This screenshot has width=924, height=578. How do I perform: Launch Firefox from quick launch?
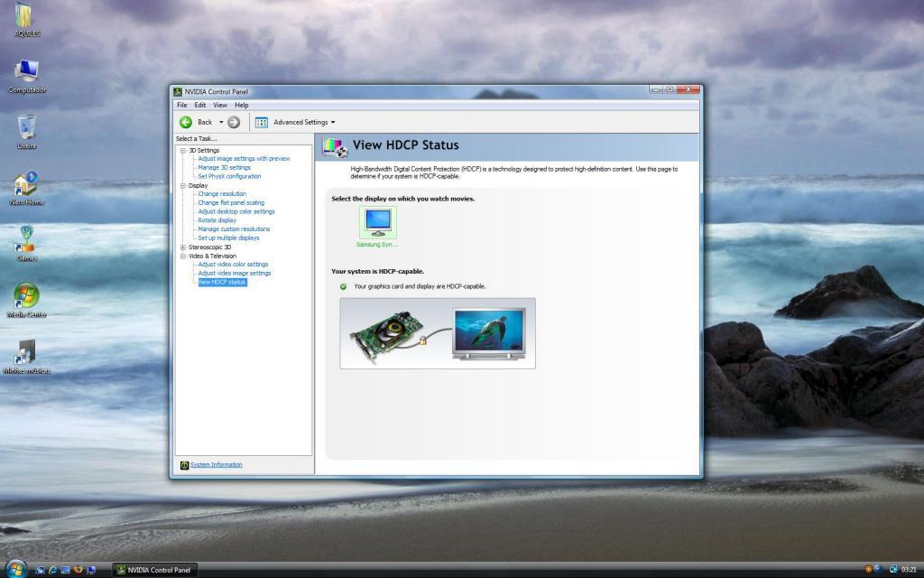coord(78,570)
